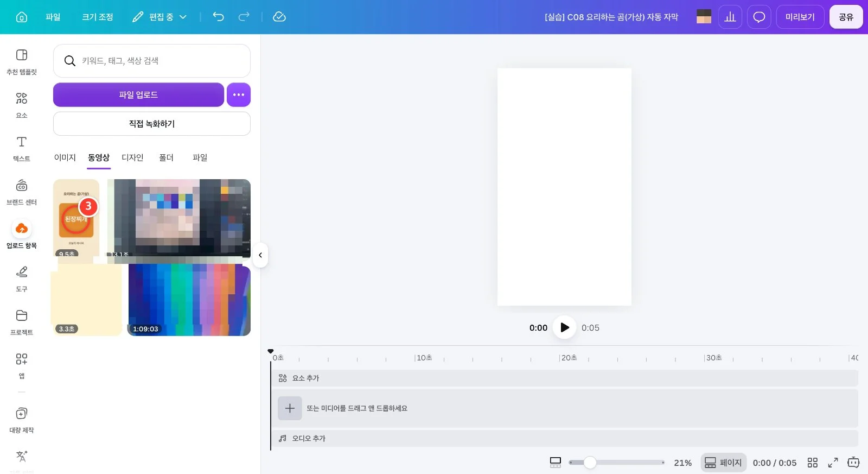This screenshot has height=474, width=868.
Task: Play the video preview
Action: 564,327
